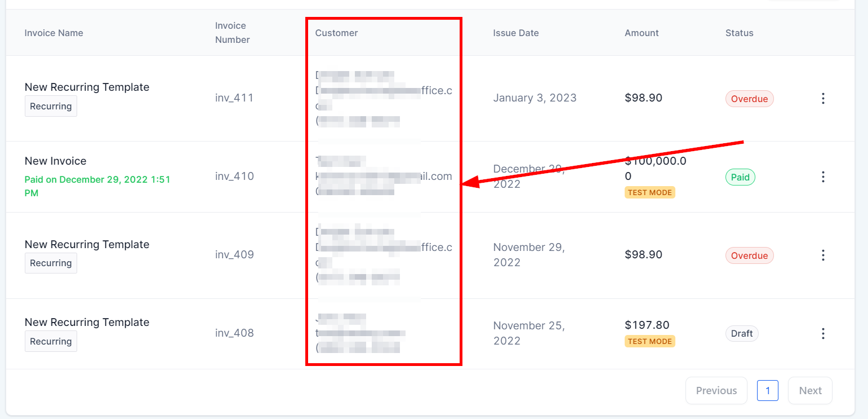Click the Issue Date column header

tap(516, 33)
